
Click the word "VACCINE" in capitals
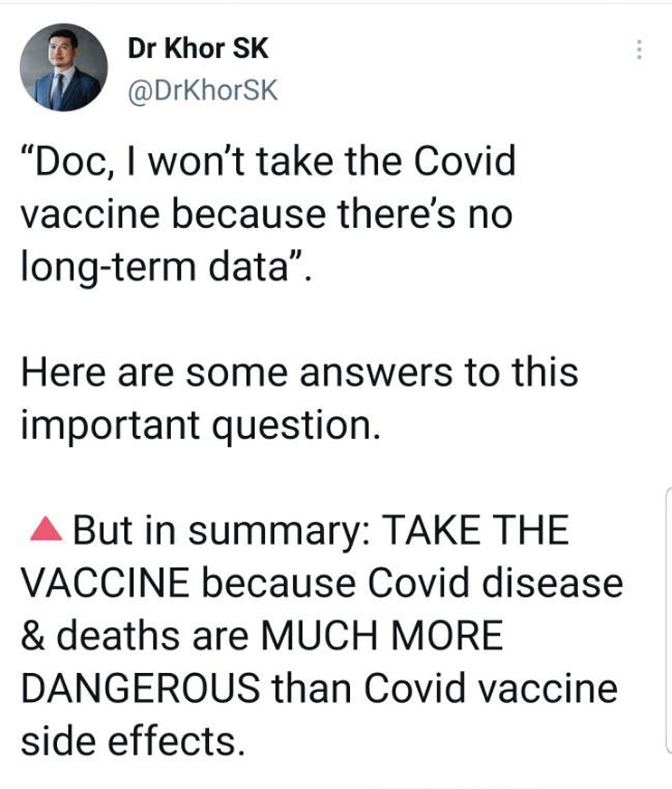(106, 583)
